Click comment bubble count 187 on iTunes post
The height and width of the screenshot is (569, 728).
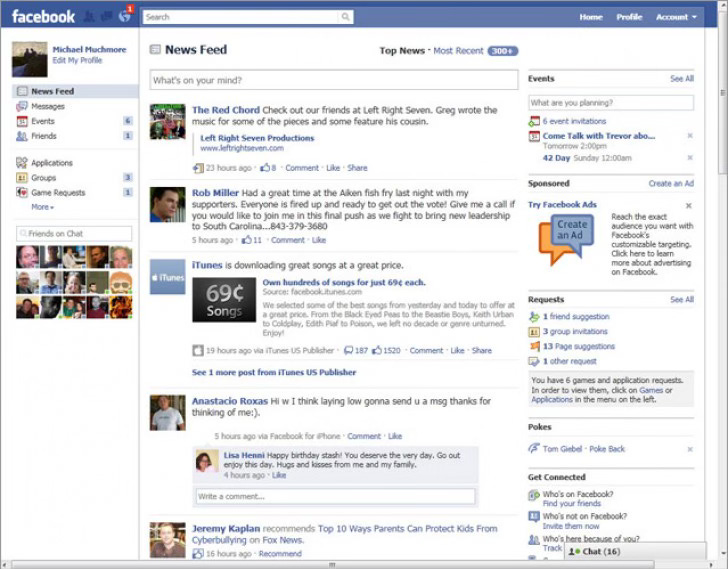click(355, 350)
